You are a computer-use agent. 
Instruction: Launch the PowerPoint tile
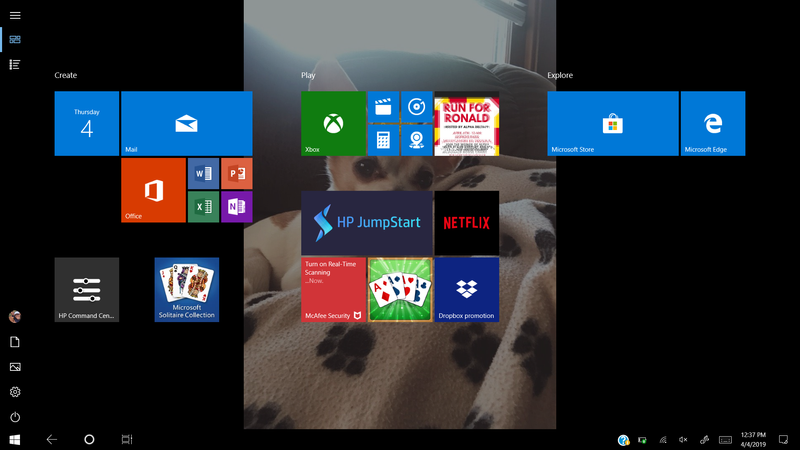[x=237, y=173]
